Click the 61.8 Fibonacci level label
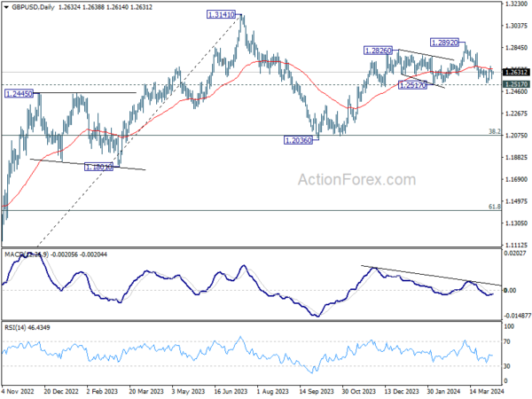Image resolution: width=532 pixels, height=399 pixels. [495, 207]
